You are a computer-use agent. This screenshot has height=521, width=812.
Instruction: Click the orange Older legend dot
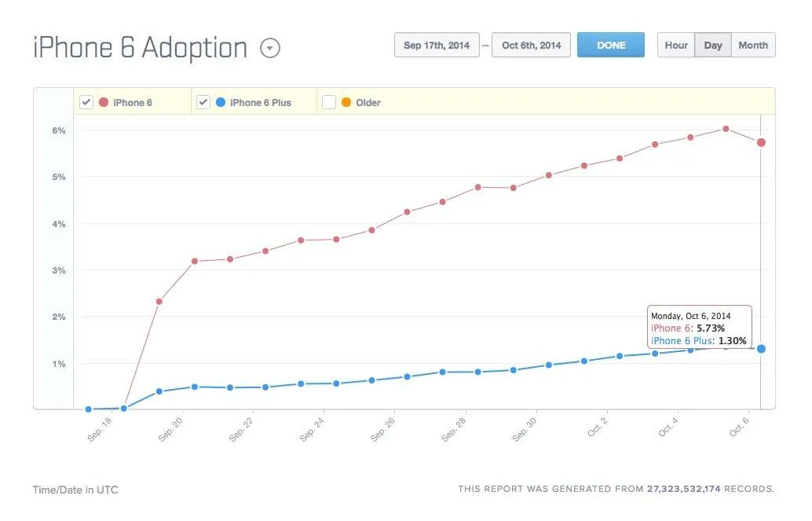(x=346, y=102)
